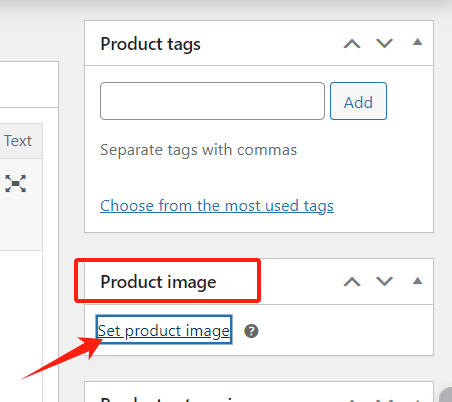Open help tooltip beside Set product image
This screenshot has height=402, width=452.
(251, 331)
